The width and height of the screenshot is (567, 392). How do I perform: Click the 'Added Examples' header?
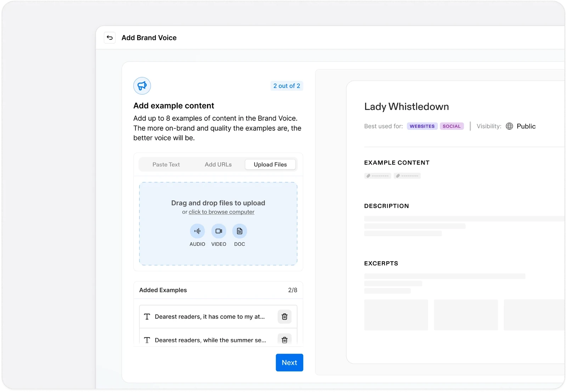coord(163,290)
